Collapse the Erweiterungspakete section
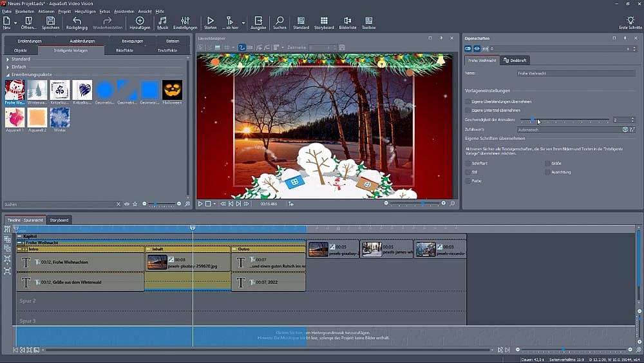This screenshot has width=644, height=363. pos(8,74)
